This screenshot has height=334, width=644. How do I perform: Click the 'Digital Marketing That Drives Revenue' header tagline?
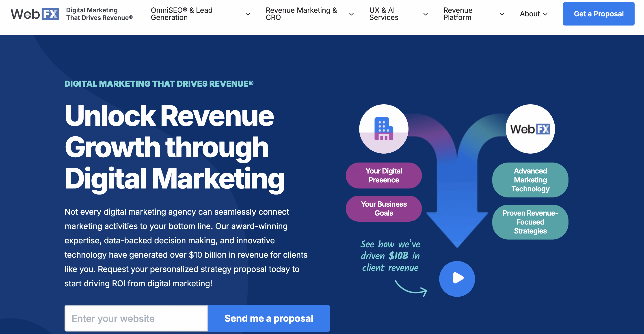(x=99, y=14)
